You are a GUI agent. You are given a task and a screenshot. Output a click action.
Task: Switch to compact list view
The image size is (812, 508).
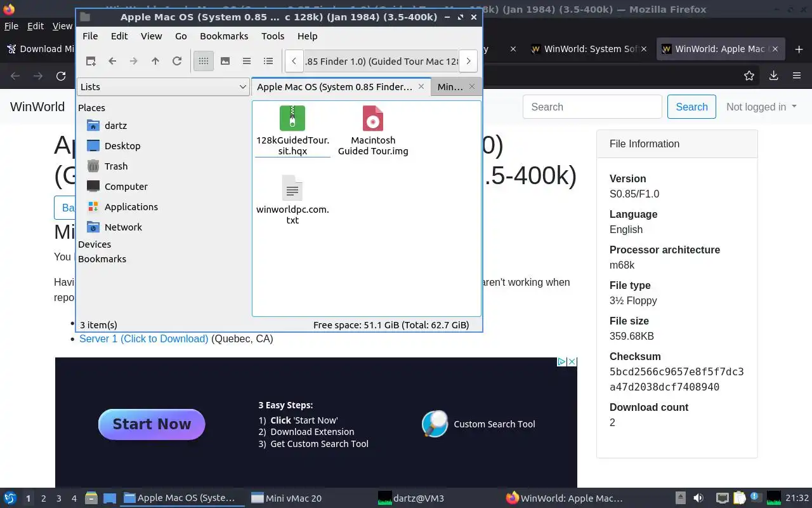(247, 61)
